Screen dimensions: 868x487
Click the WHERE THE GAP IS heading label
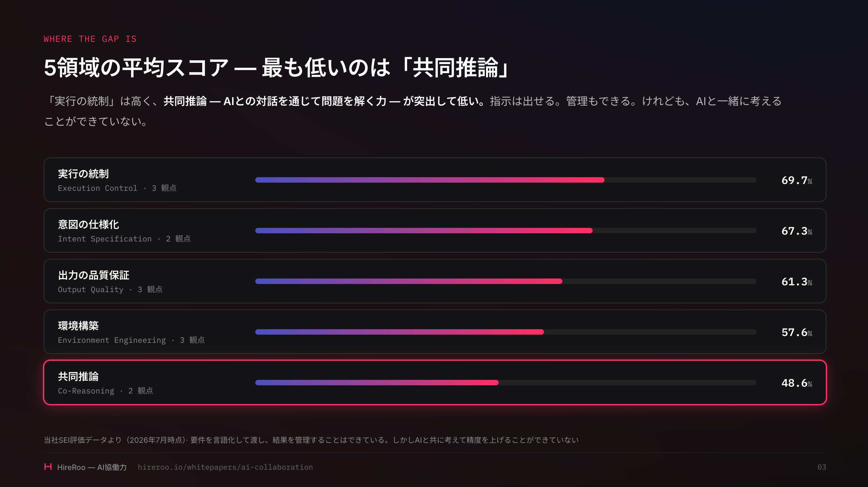tap(90, 39)
